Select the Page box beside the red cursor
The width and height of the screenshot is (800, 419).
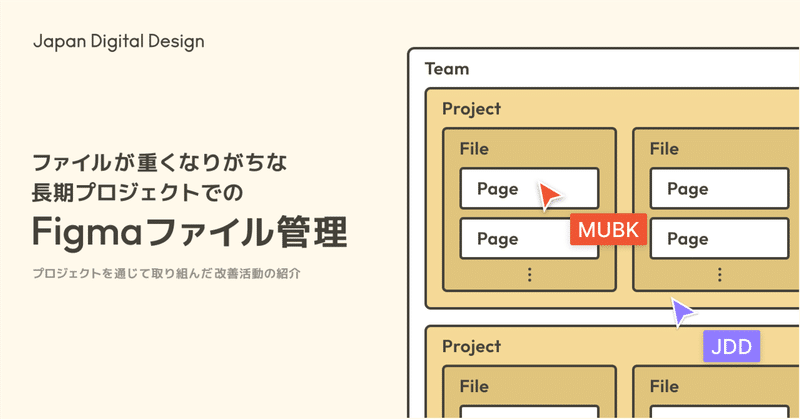(x=529, y=188)
